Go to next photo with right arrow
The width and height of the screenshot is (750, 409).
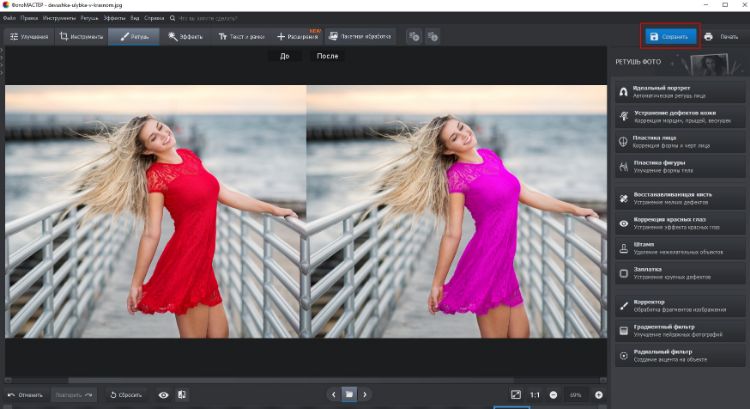[365, 395]
